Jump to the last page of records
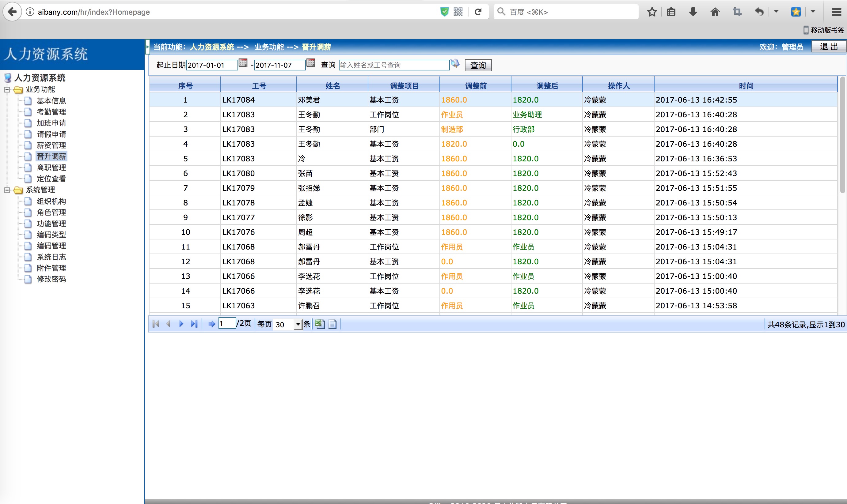Screen dimensions: 847x504 click(x=194, y=324)
